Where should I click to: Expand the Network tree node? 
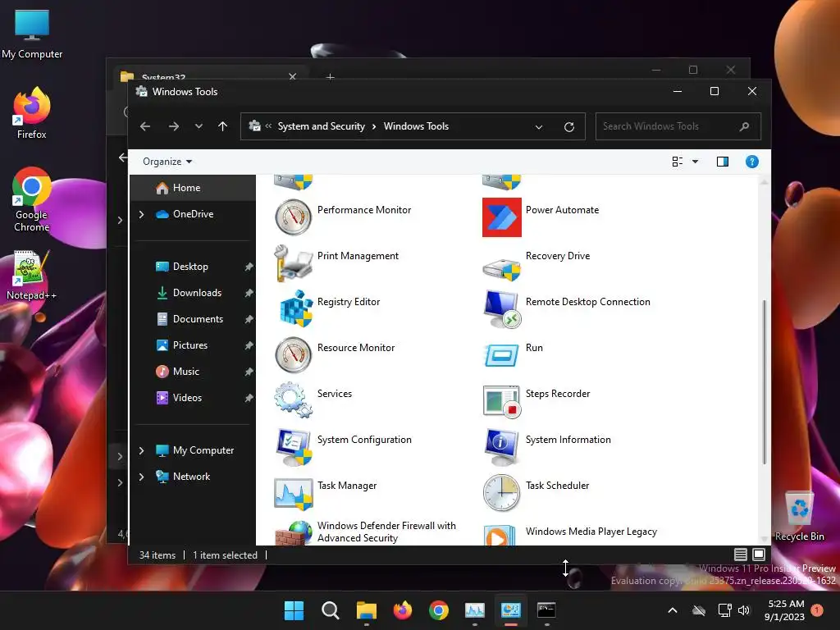coord(141,477)
